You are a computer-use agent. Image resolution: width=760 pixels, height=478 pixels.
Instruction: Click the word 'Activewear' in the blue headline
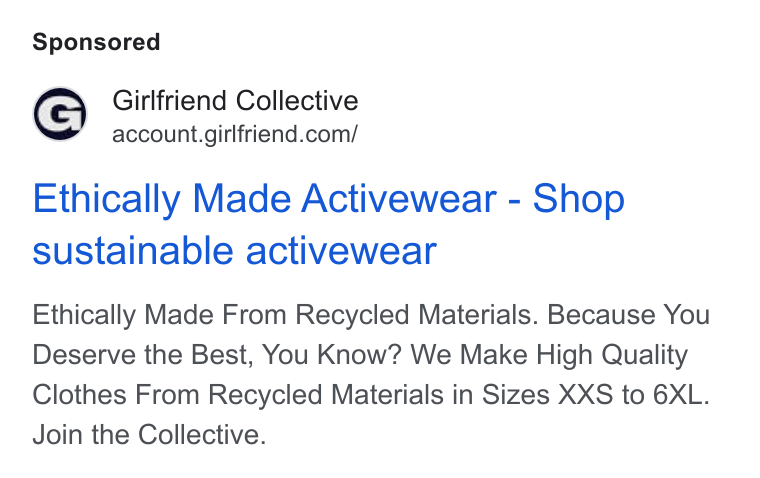399,198
